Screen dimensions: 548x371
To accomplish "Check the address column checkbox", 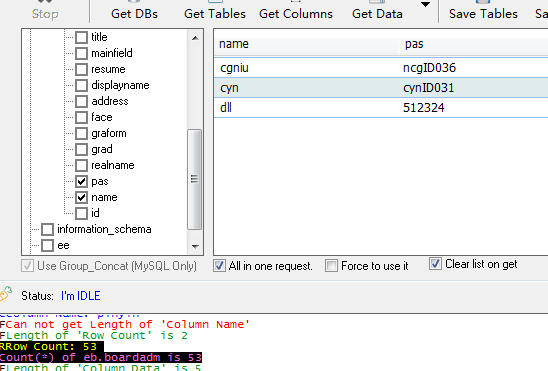I will (81, 101).
